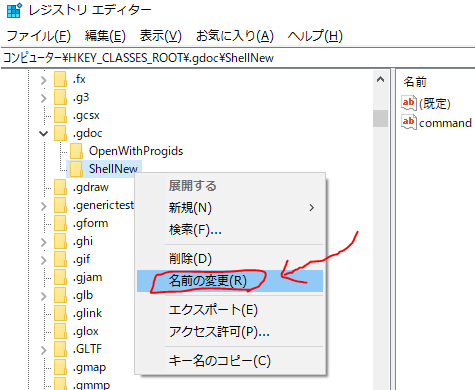
Task: Select the .gcsx key label
Action: (x=86, y=115)
